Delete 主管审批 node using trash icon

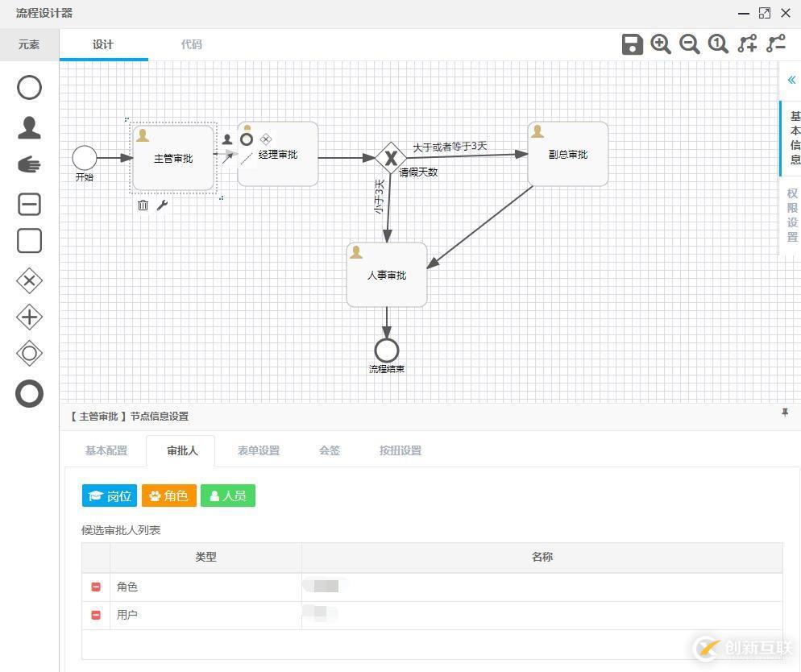pyautogui.click(x=143, y=205)
